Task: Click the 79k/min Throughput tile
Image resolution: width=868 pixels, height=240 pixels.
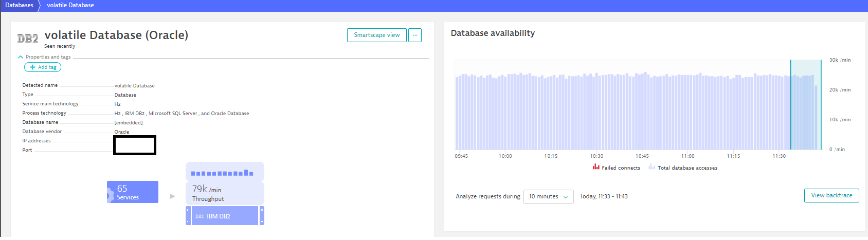Action: coord(225,193)
